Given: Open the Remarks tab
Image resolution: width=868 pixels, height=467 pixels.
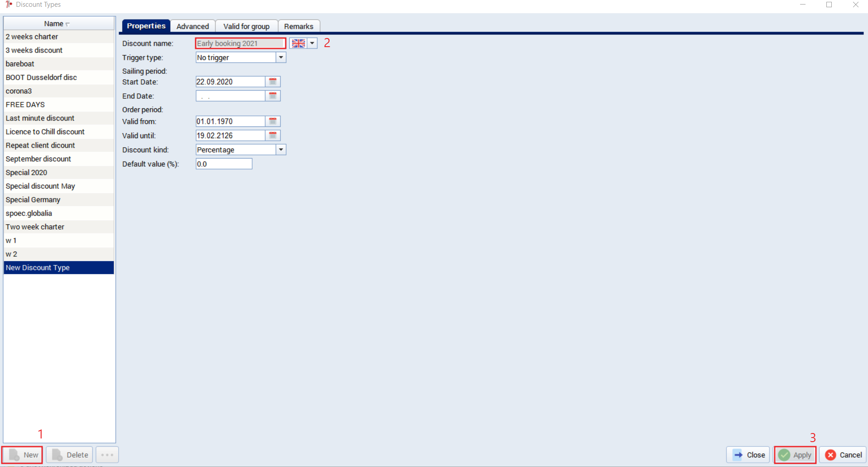Looking at the screenshot, I should tap(299, 26).
